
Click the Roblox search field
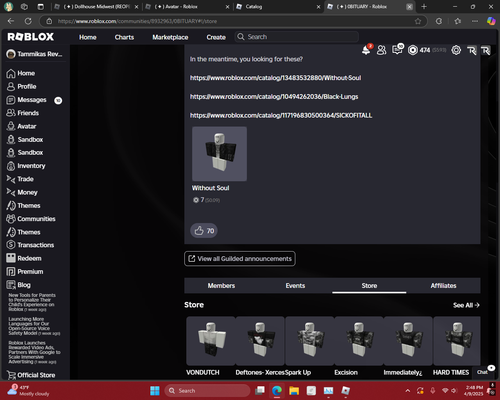[x=297, y=37]
